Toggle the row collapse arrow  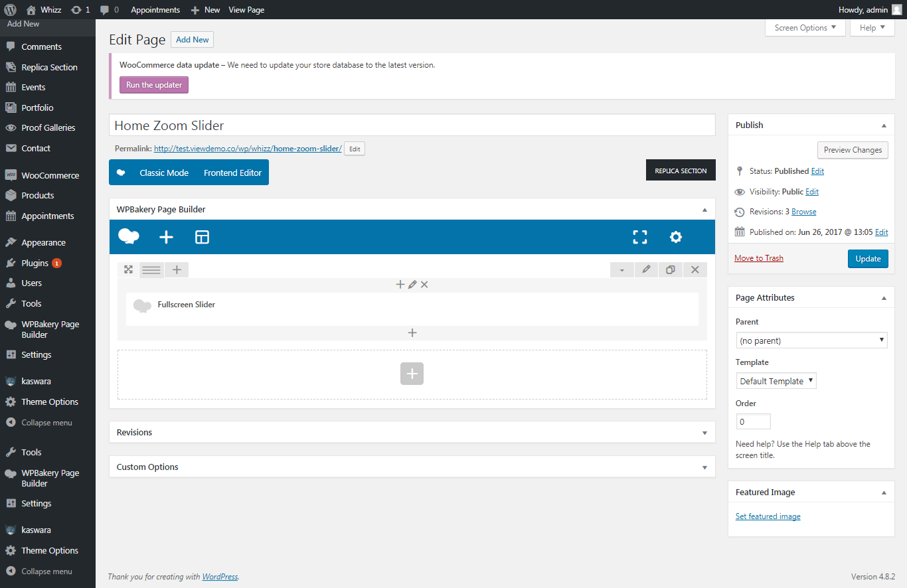click(622, 269)
